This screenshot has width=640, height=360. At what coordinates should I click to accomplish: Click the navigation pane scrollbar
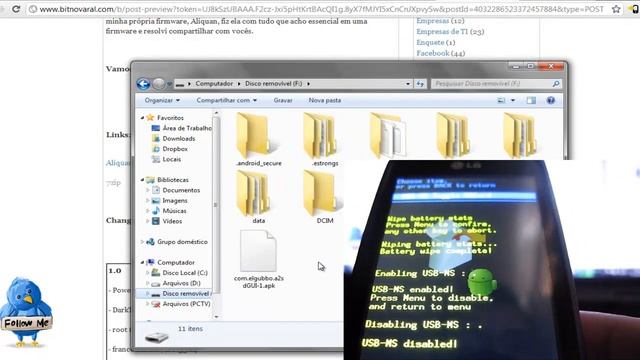216,204
